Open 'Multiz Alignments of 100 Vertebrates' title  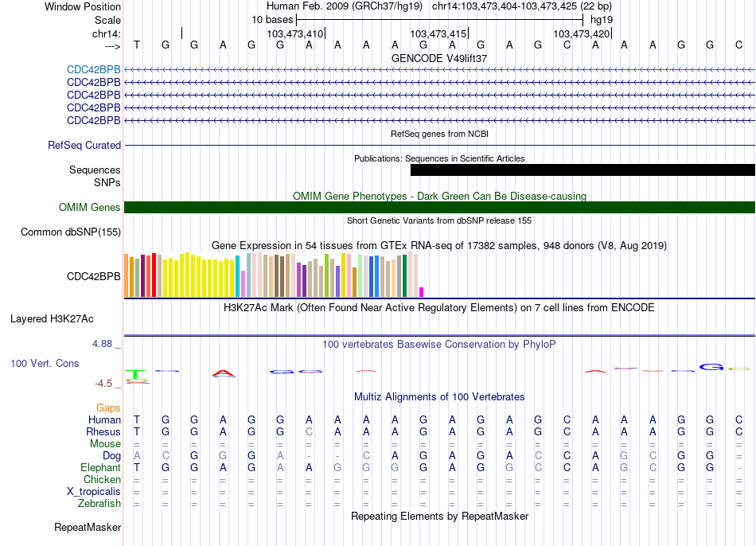[x=439, y=397]
